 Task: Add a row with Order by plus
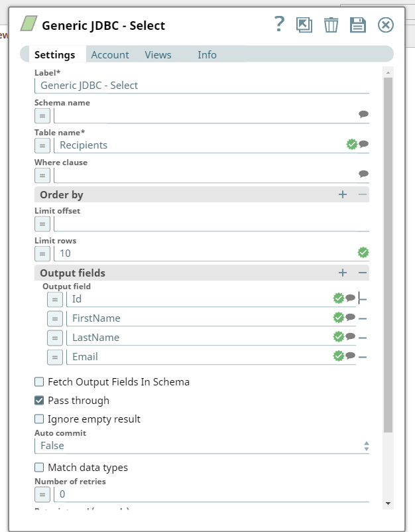343,195
